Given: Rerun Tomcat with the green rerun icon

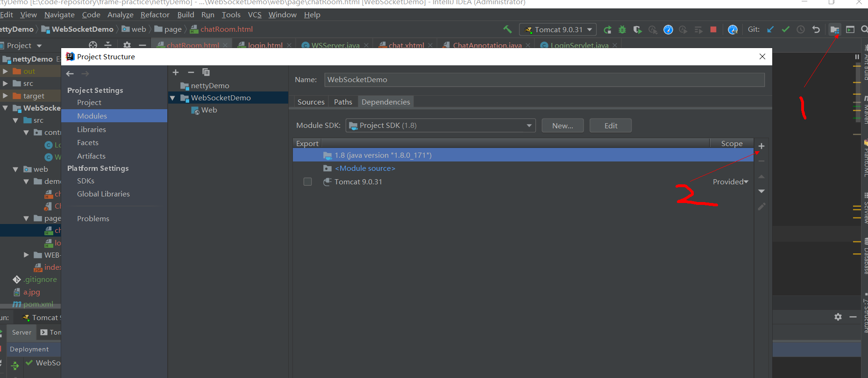Looking at the screenshot, I should 607,30.
